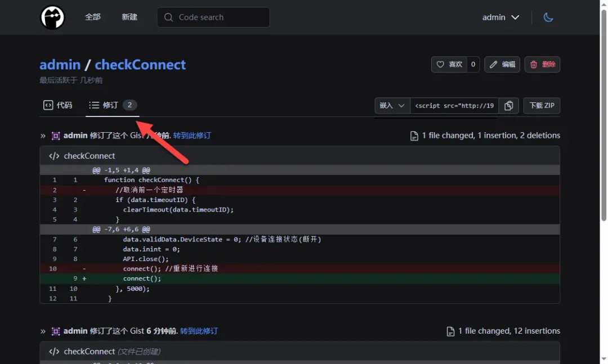608x364 pixels.
Task: Open the admin user dropdown
Action: pyautogui.click(x=500, y=17)
